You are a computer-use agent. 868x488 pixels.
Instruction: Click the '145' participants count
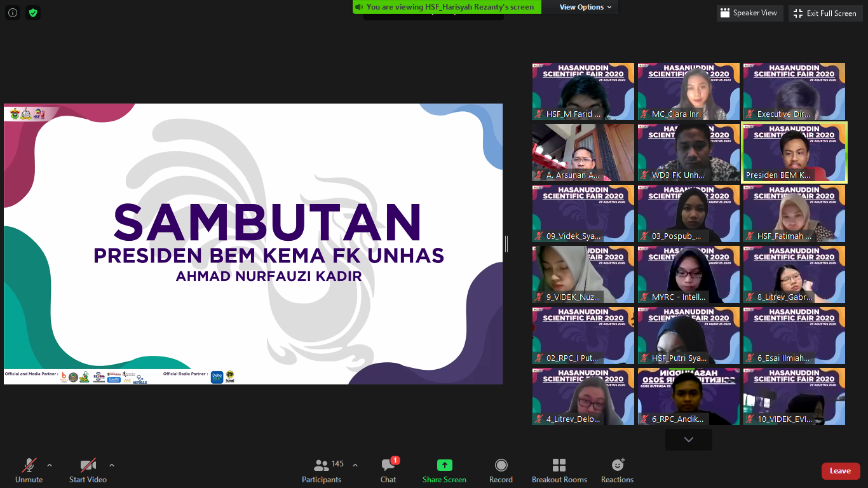[337, 464]
